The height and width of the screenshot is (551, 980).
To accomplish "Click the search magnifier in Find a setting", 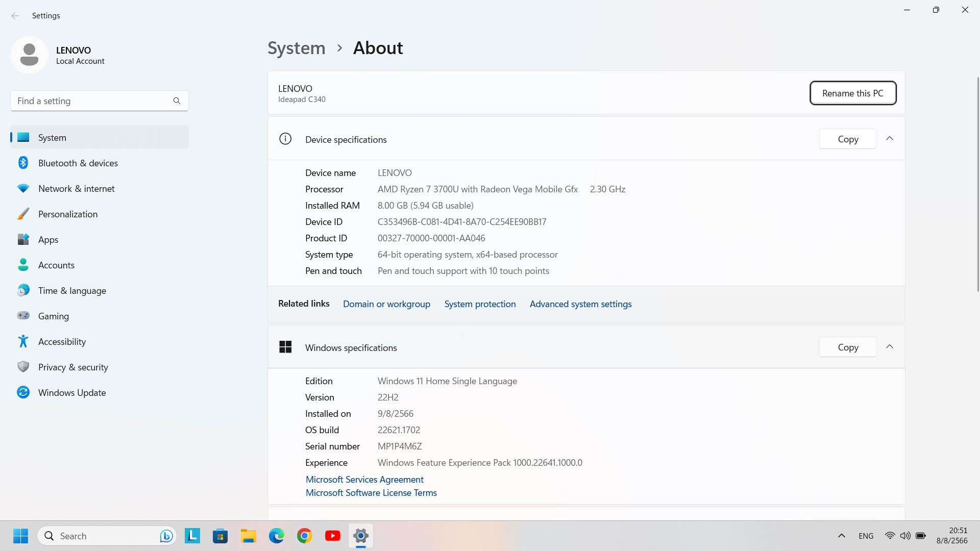I will tap(177, 101).
